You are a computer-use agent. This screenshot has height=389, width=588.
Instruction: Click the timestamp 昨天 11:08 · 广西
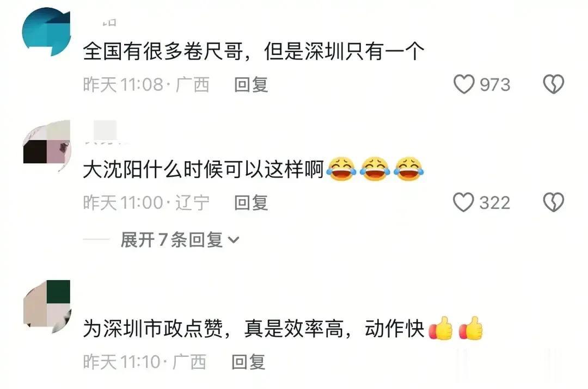click(146, 85)
